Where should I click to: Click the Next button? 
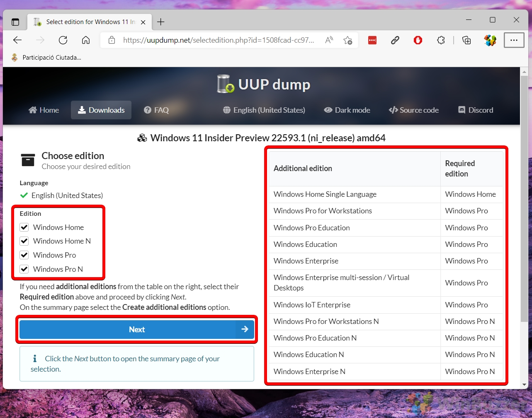(x=137, y=329)
